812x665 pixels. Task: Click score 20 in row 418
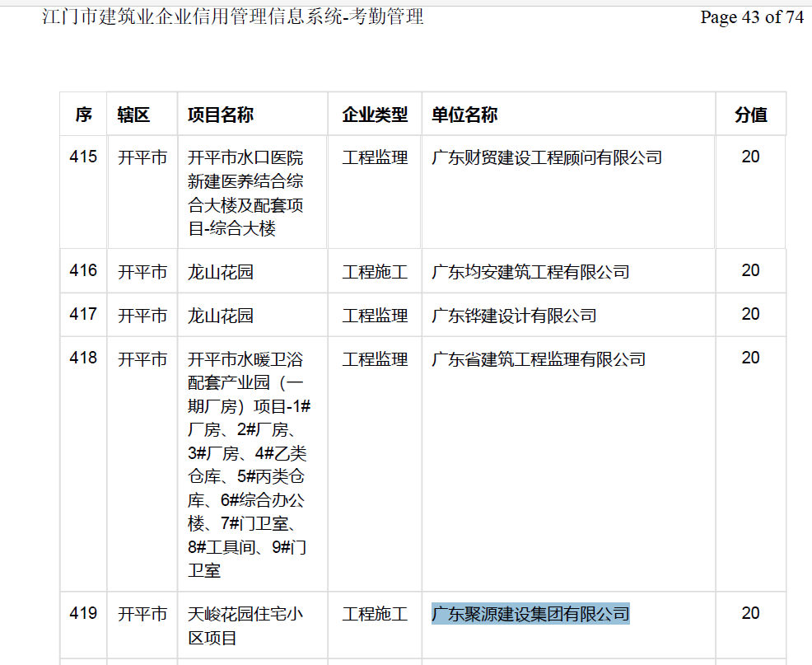coord(750,358)
